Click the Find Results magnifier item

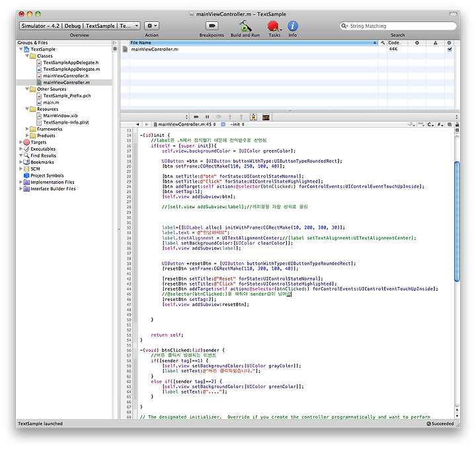coord(43,155)
